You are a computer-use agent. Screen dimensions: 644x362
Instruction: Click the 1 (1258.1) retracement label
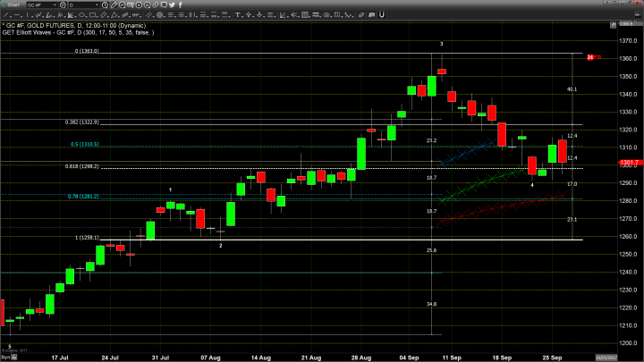[87, 238]
